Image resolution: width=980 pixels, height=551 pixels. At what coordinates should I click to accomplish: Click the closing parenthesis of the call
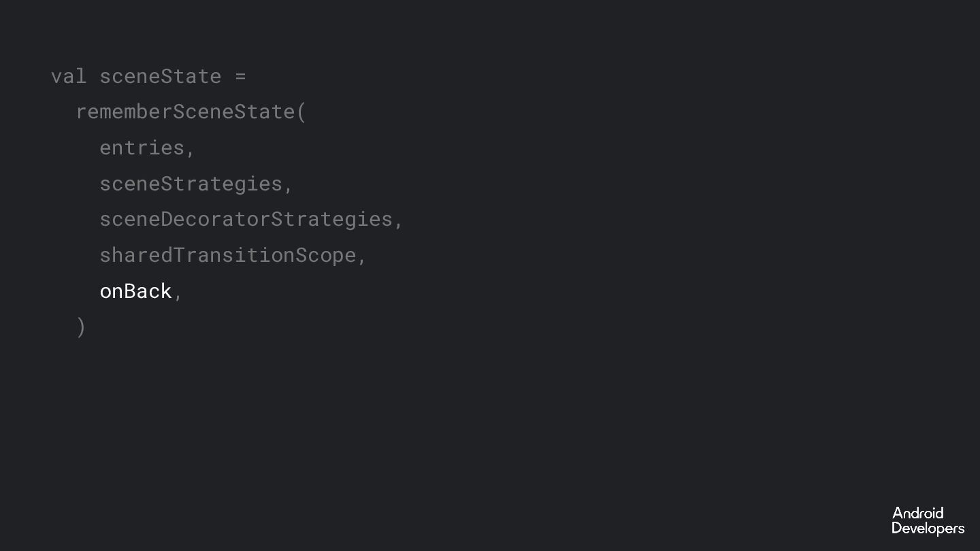(81, 327)
